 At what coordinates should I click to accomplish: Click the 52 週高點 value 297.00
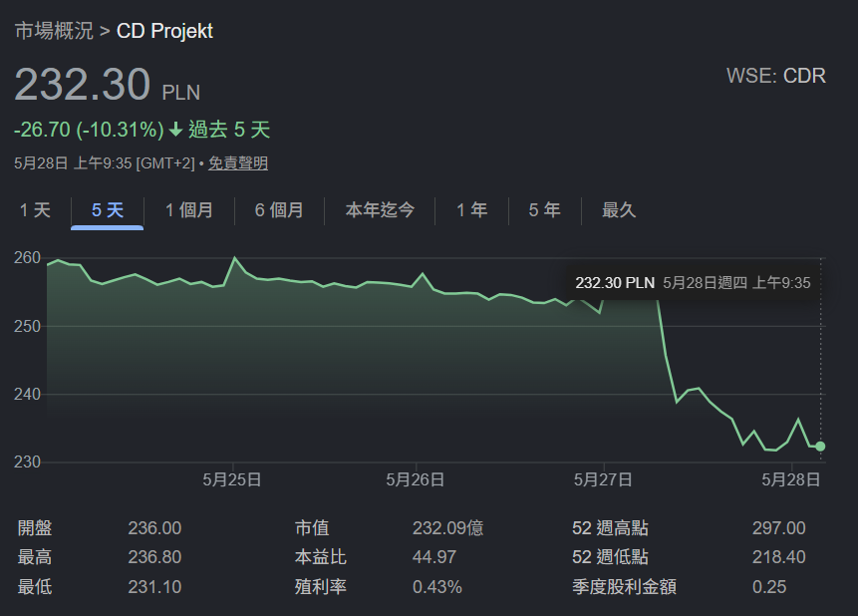point(778,528)
